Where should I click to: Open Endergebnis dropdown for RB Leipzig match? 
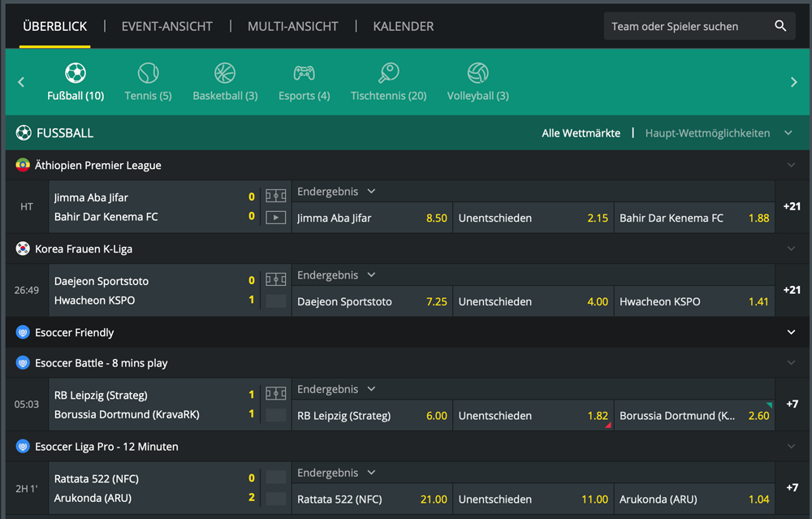(336, 389)
